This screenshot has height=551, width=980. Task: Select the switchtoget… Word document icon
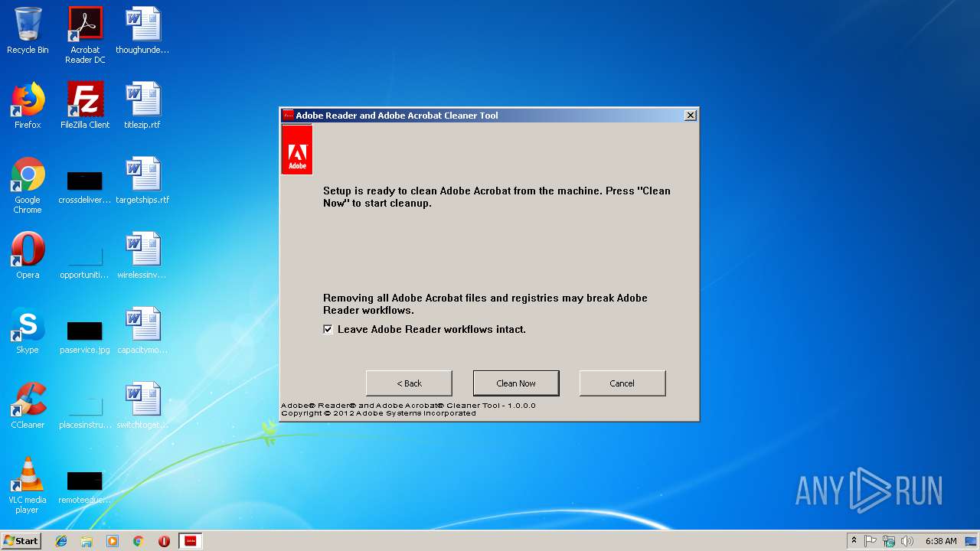[x=142, y=406]
